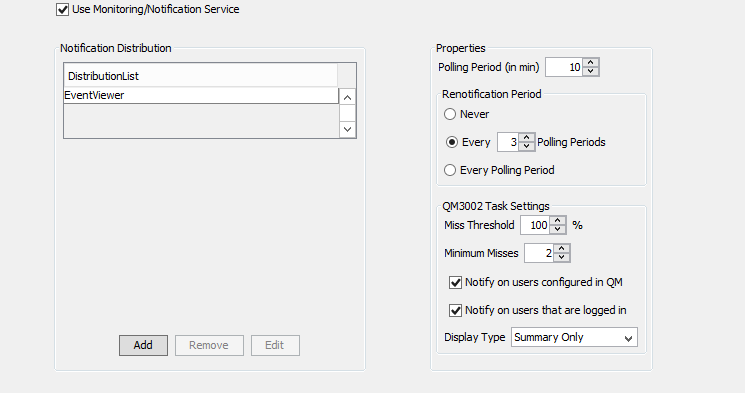Toggle Notify on users configured in QM

pos(455,283)
